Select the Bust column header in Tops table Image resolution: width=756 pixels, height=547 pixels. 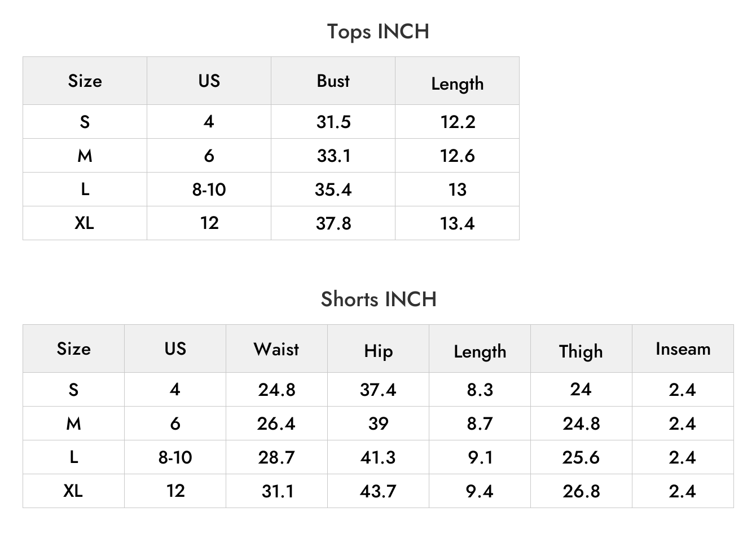333,81
